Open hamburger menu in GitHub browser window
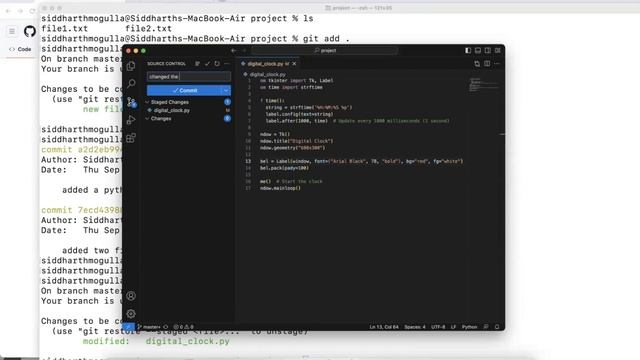 [12, 31]
